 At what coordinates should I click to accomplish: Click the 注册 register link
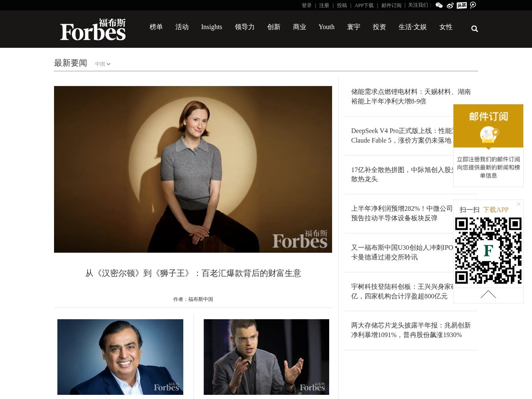pyautogui.click(x=324, y=5)
